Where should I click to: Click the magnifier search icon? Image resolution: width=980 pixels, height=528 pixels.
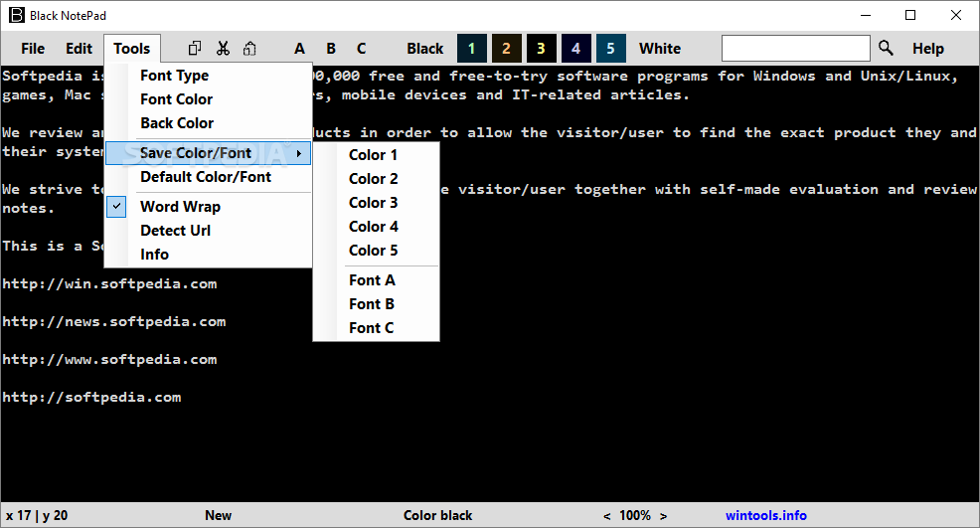coord(886,48)
